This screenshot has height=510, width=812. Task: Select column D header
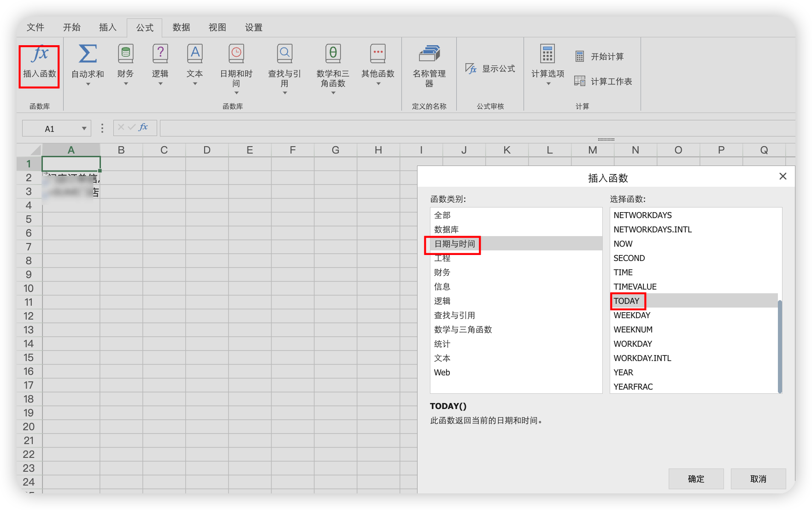207,150
